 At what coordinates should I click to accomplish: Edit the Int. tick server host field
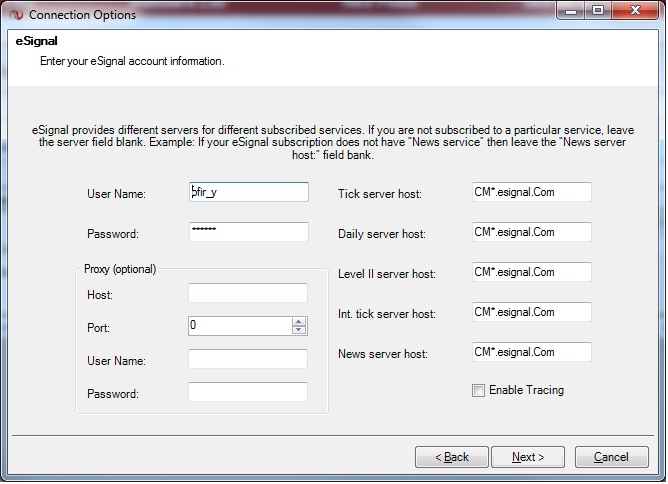(x=531, y=312)
